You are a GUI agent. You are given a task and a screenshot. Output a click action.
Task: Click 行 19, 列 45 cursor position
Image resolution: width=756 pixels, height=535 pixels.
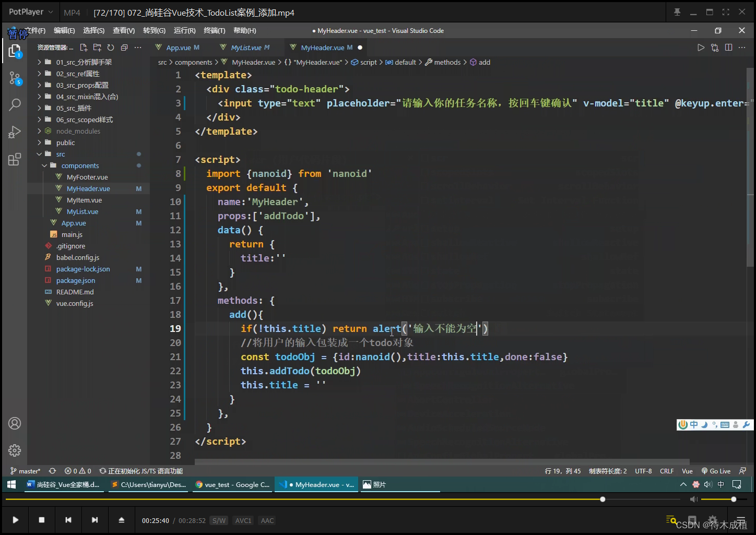click(x=563, y=471)
